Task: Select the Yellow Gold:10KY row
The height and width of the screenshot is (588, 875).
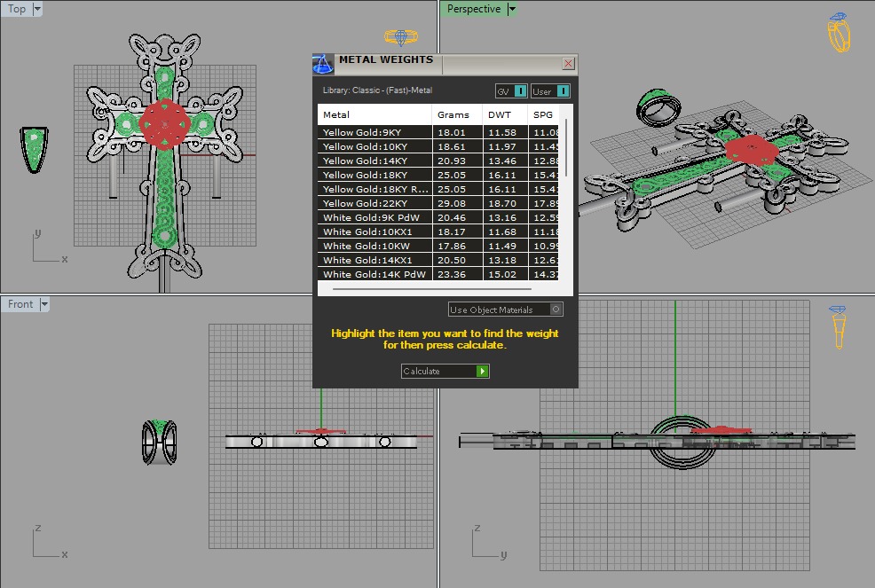Action: click(x=438, y=146)
